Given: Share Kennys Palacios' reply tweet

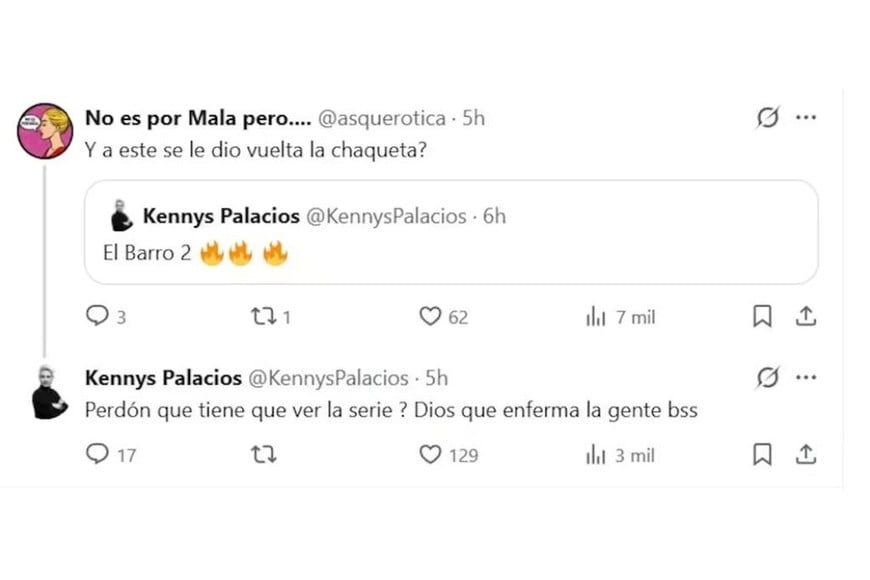Looking at the screenshot, I should click(x=806, y=455).
